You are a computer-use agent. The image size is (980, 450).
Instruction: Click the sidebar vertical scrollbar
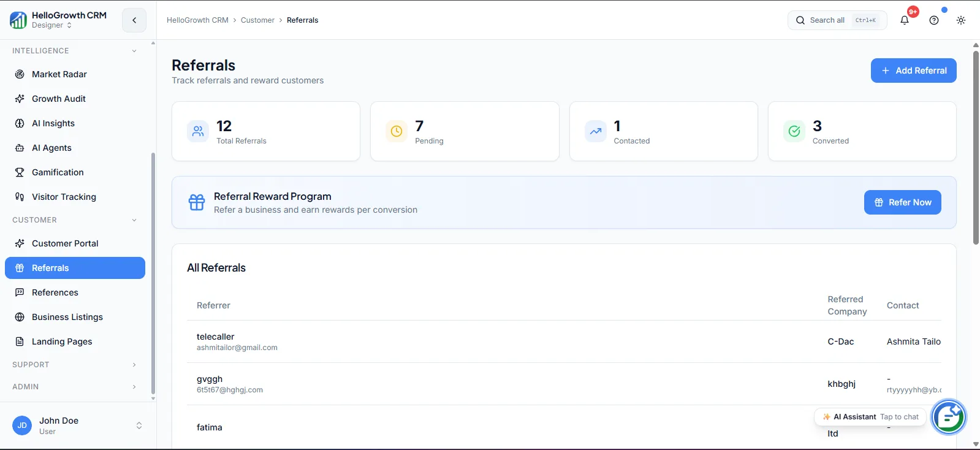pyautogui.click(x=153, y=273)
